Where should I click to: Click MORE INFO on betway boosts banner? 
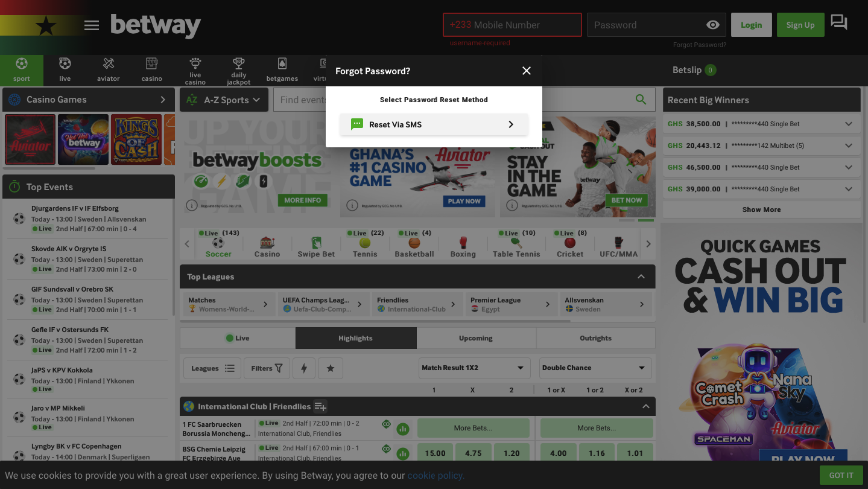303,200
